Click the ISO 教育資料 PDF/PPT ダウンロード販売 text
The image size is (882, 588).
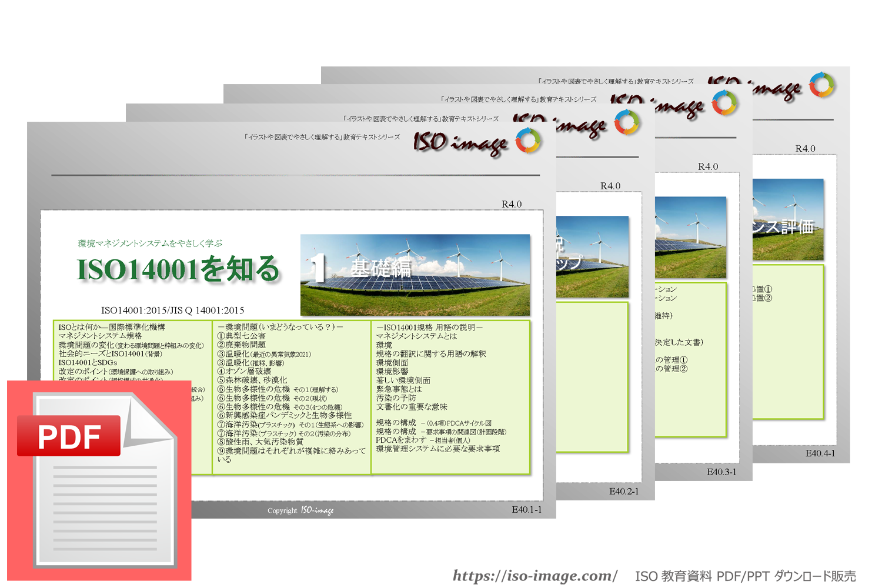click(x=745, y=576)
